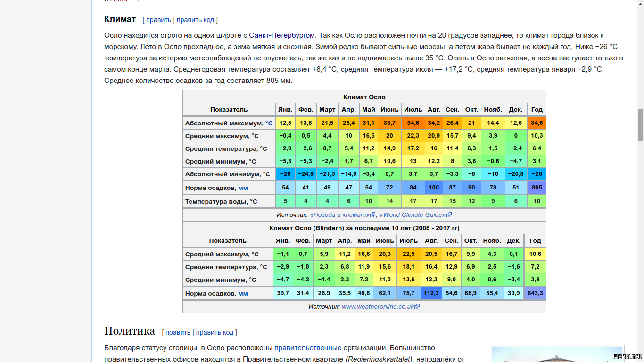Click external link icon beside www.weatheronline.co.uk

(417, 307)
